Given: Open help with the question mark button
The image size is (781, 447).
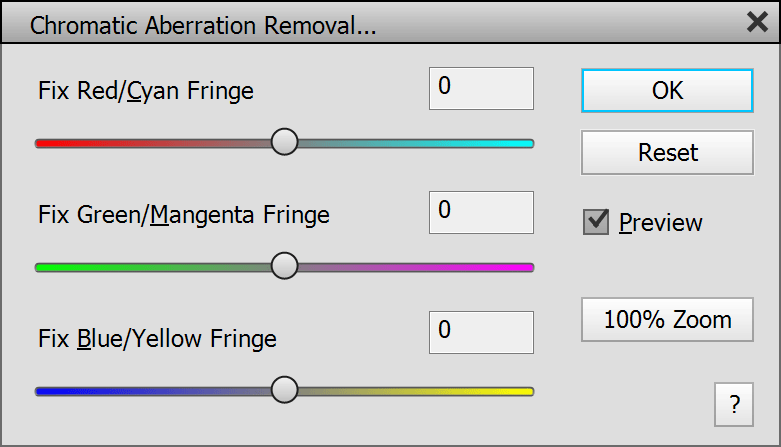Looking at the screenshot, I should click(734, 405).
